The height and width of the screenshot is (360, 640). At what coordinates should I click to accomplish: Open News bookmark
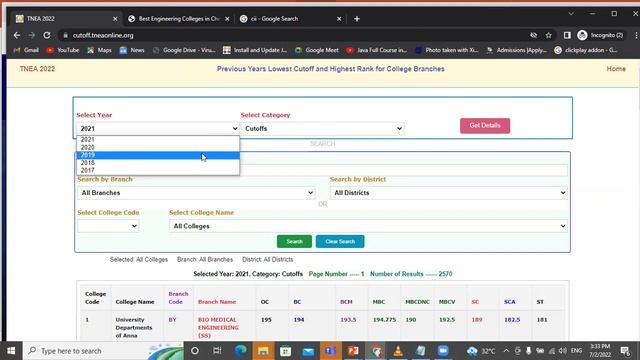tap(132, 50)
